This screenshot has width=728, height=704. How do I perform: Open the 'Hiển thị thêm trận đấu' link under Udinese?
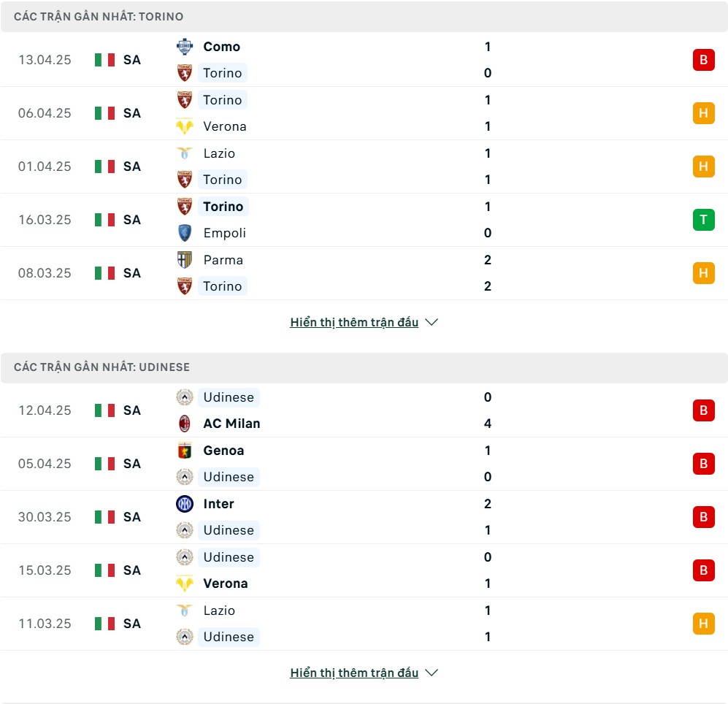pos(354,673)
